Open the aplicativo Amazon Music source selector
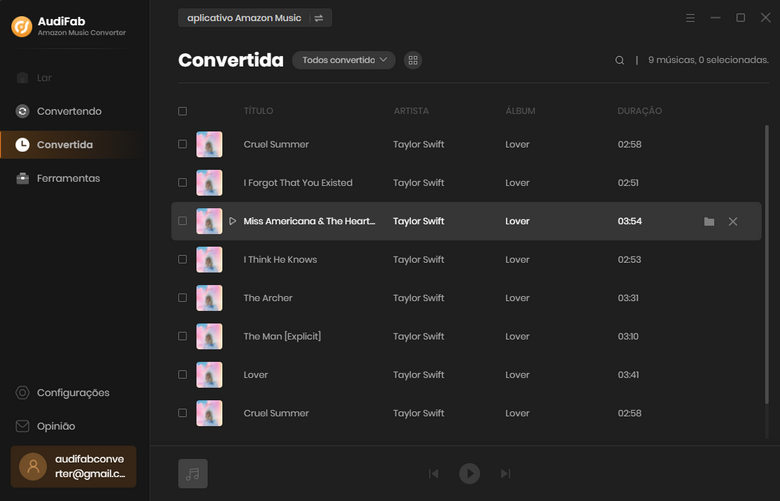Viewport: 780px width, 501px height. coord(255,18)
